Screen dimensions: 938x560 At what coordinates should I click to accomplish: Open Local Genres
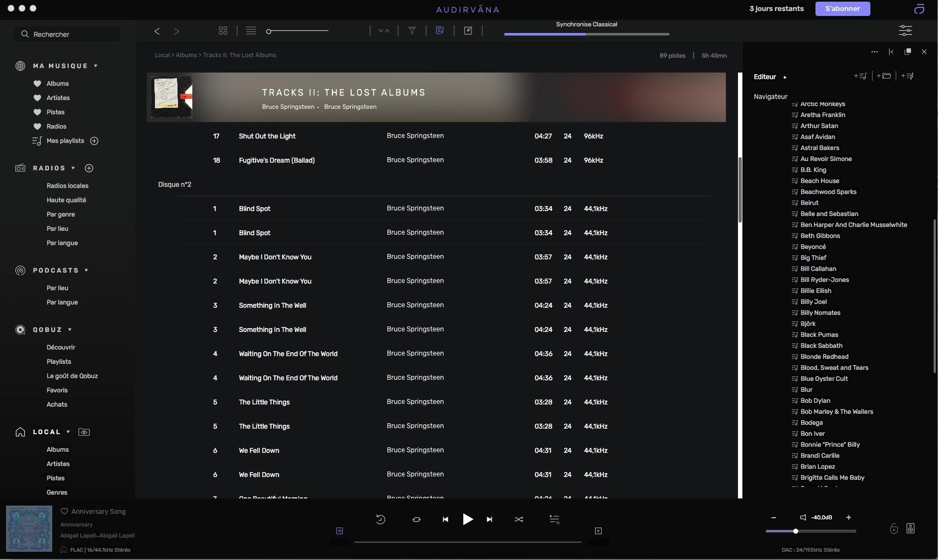57,492
